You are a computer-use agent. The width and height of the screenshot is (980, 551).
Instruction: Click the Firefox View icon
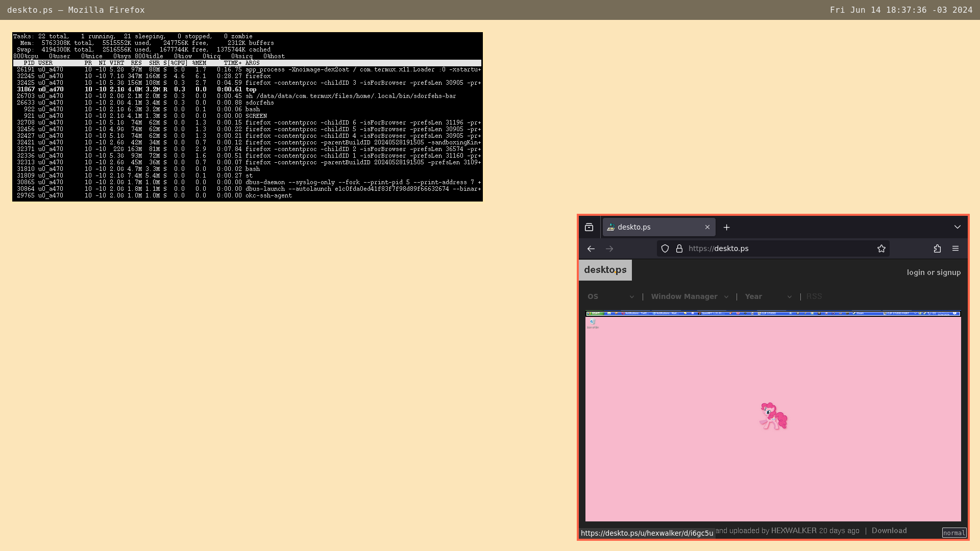(589, 227)
